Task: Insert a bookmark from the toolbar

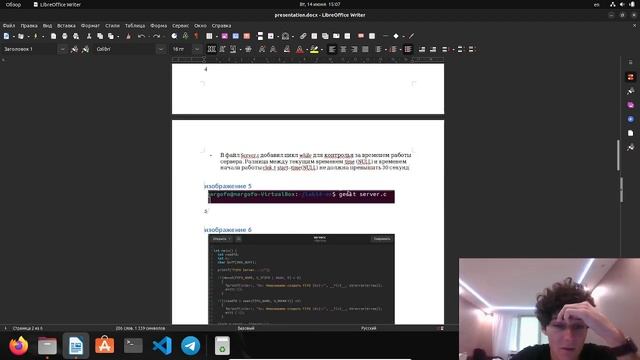Action: click(x=336, y=36)
